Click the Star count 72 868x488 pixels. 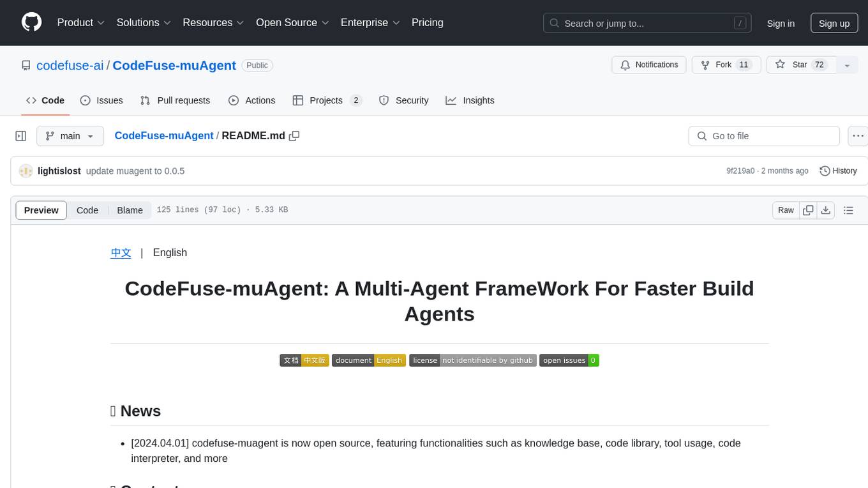click(819, 65)
